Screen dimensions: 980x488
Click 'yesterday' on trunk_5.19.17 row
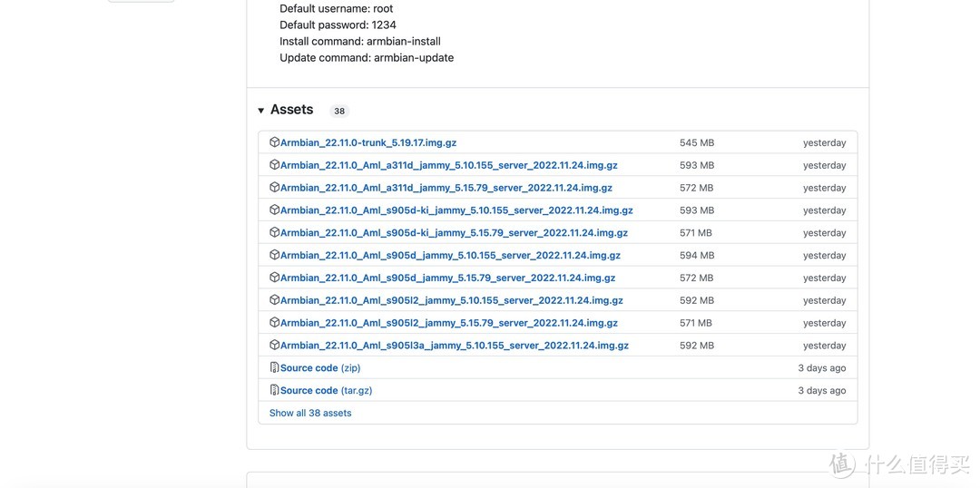point(824,143)
